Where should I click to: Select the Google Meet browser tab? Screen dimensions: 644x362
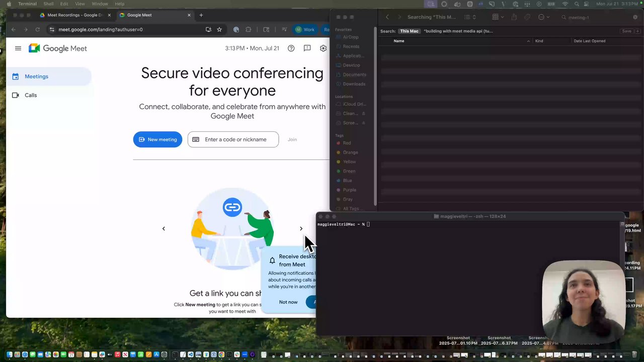click(155, 15)
